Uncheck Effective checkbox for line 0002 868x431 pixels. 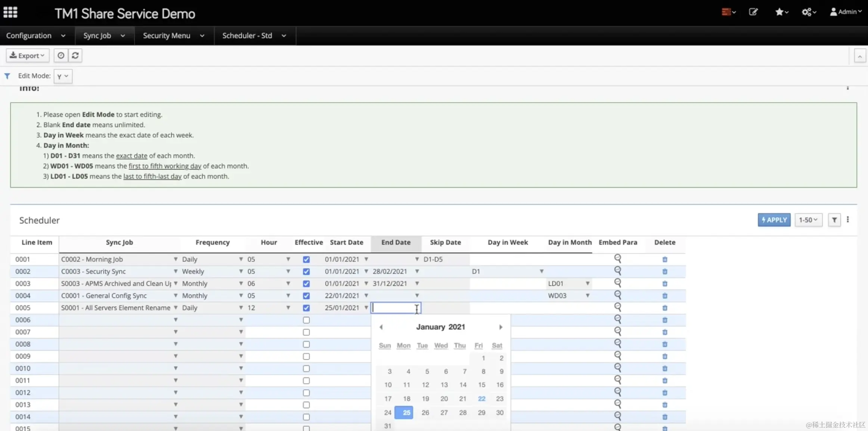[306, 272]
